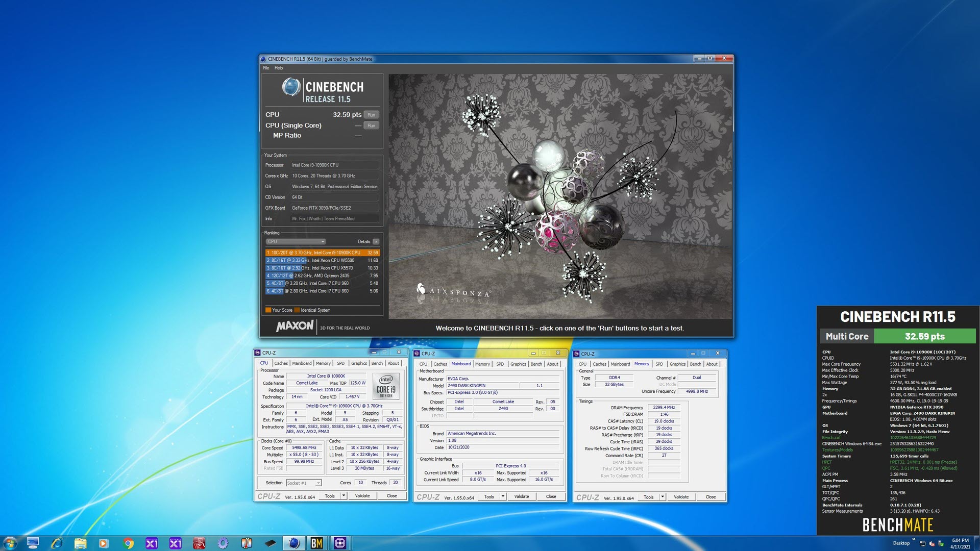The image size is (980, 551).
Task: Open Google Chrome from the taskbar
Action: point(128,543)
